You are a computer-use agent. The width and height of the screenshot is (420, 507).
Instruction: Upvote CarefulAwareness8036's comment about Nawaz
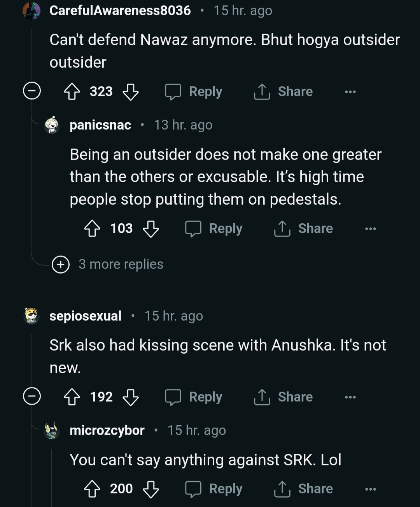[72, 92]
